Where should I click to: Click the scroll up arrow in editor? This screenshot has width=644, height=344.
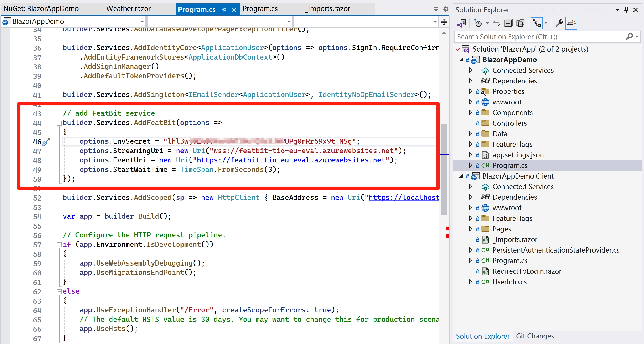[x=444, y=33]
